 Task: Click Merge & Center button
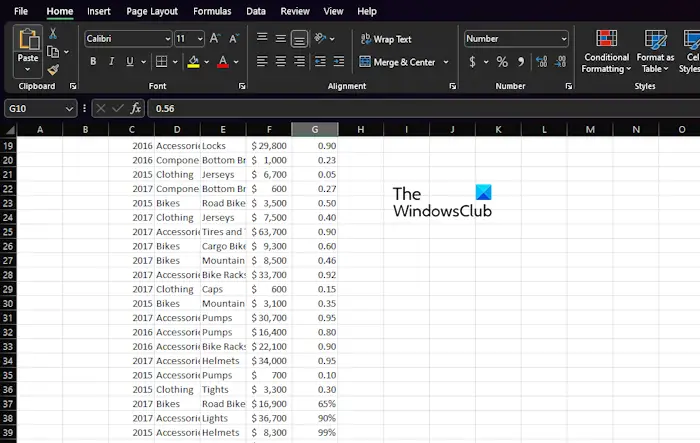pos(397,62)
